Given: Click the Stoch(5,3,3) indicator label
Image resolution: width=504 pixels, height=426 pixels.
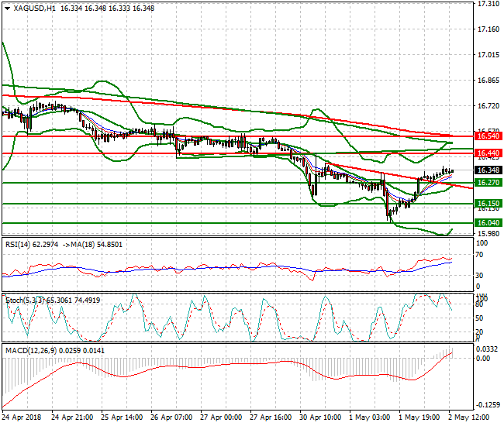Looking at the screenshot, I should [x=25, y=297].
